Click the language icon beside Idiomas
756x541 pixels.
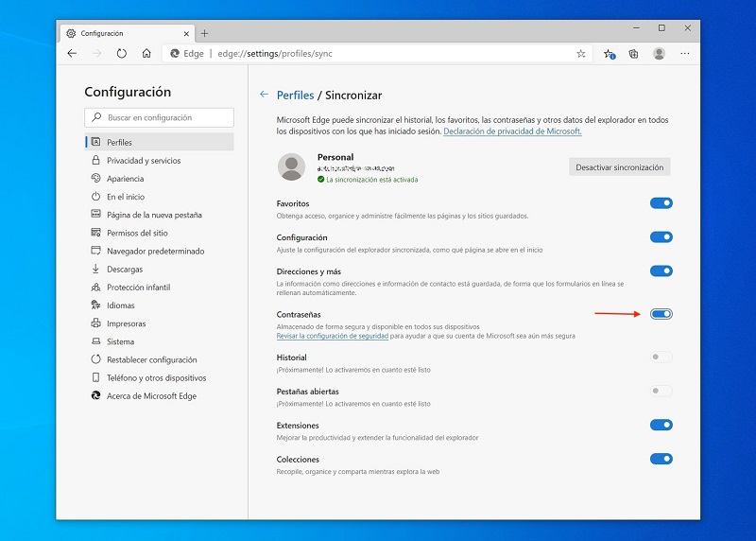click(96, 305)
